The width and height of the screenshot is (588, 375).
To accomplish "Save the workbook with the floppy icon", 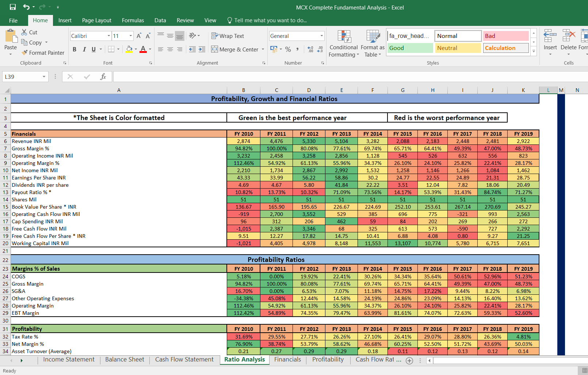I will pyautogui.click(x=13, y=7).
